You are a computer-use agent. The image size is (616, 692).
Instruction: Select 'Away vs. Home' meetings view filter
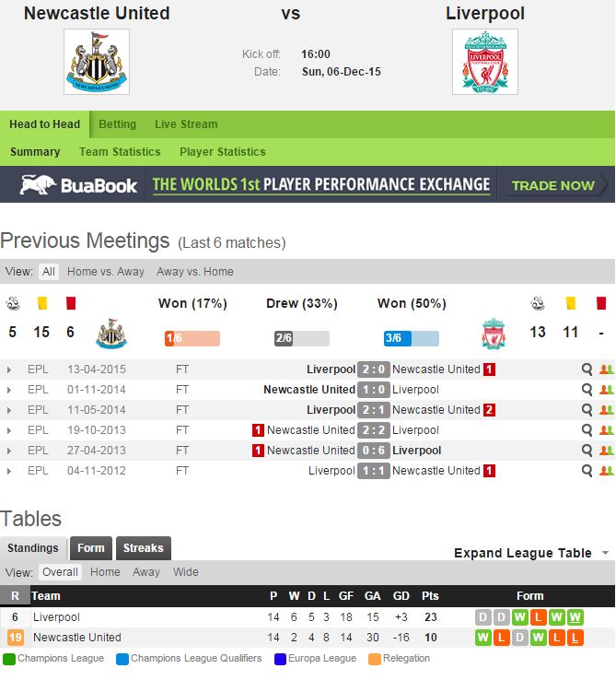click(194, 272)
